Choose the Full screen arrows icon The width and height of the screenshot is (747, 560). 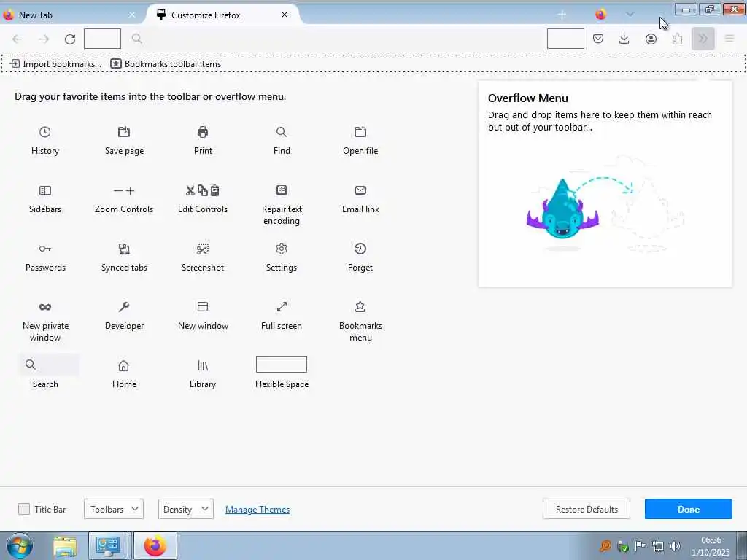(282, 307)
